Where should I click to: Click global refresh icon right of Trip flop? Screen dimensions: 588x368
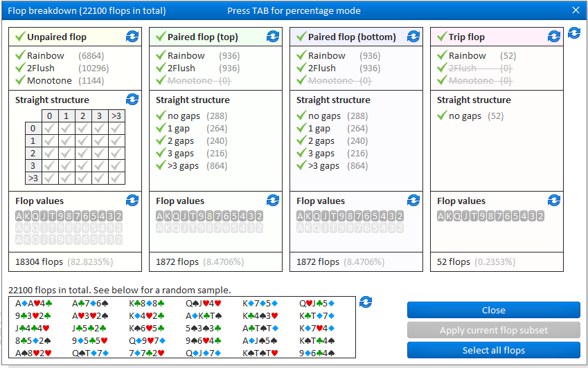(574, 33)
